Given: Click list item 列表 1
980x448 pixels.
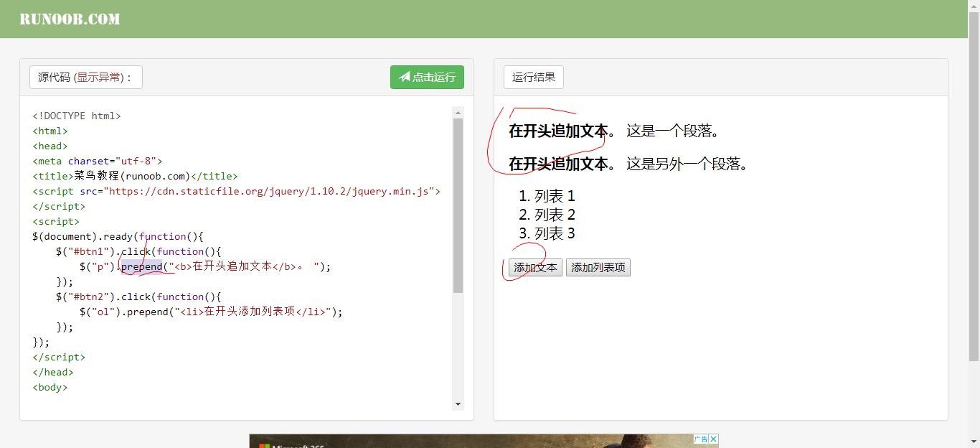Looking at the screenshot, I should (555, 196).
